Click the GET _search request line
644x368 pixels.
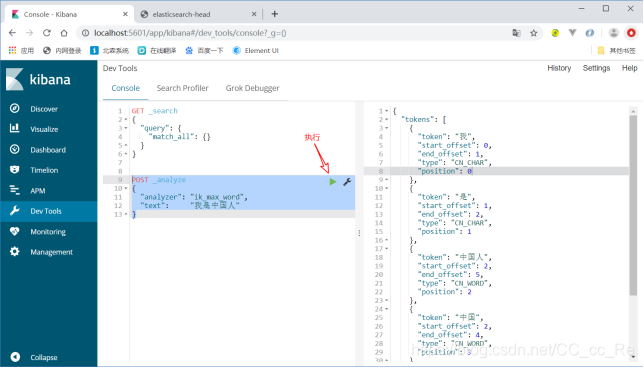(x=155, y=111)
